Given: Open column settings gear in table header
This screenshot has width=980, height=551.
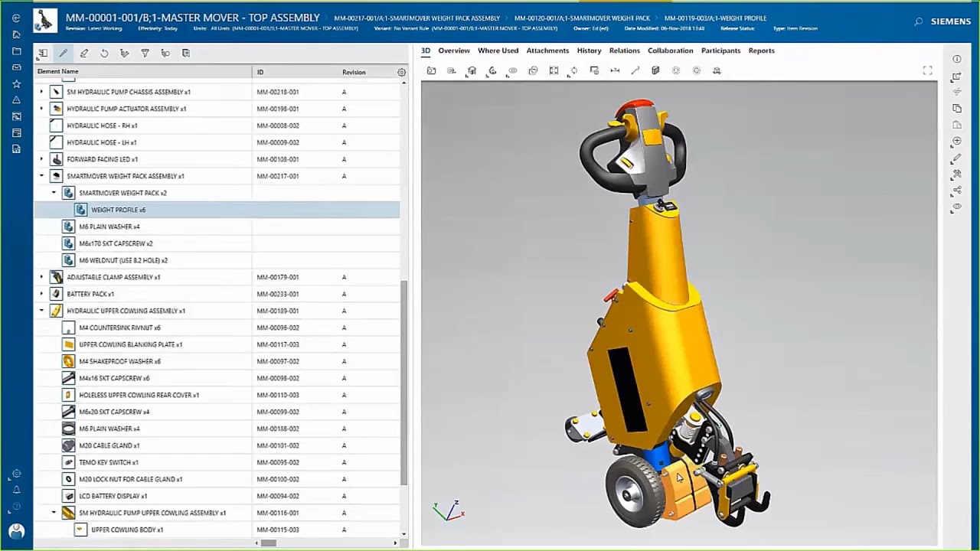Looking at the screenshot, I should click(401, 72).
